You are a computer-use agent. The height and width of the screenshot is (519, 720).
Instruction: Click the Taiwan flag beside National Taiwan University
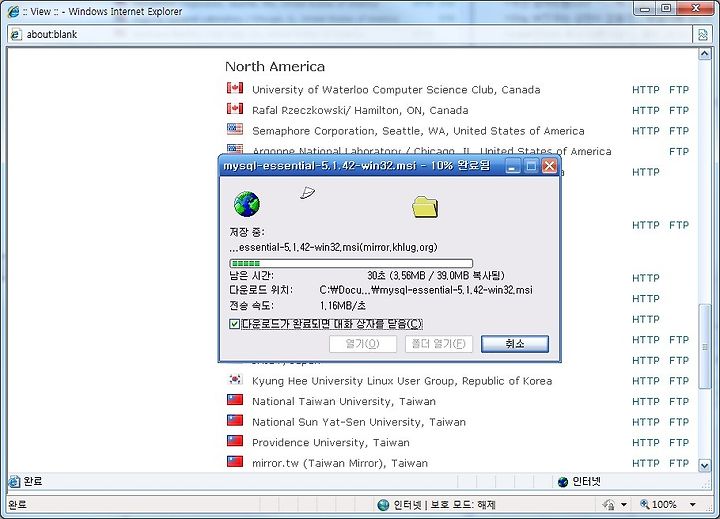coord(235,400)
